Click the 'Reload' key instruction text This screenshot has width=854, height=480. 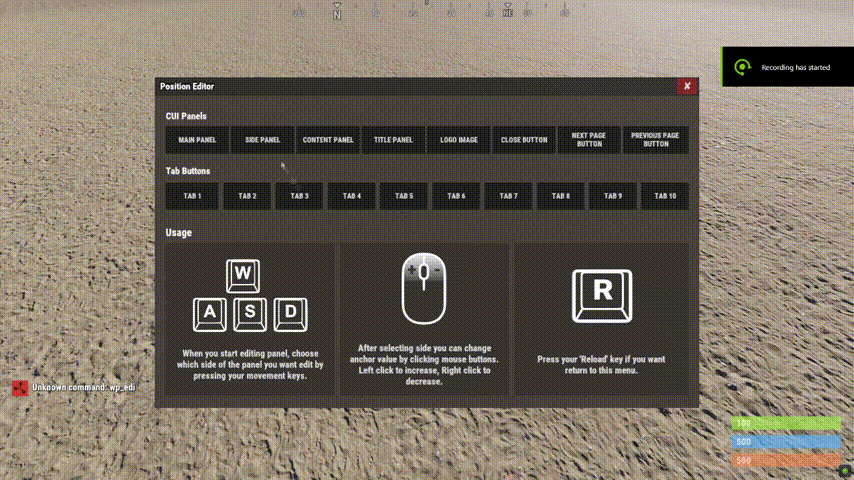[601, 364]
